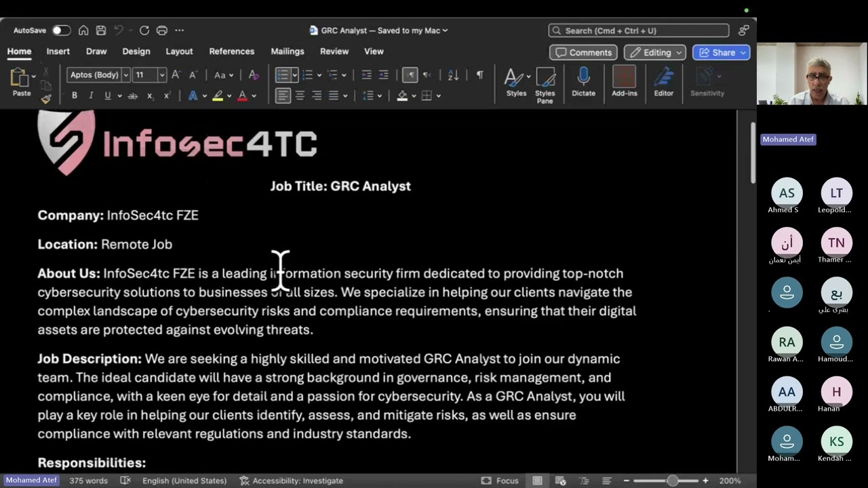Enable Focus mode

[x=500, y=481]
